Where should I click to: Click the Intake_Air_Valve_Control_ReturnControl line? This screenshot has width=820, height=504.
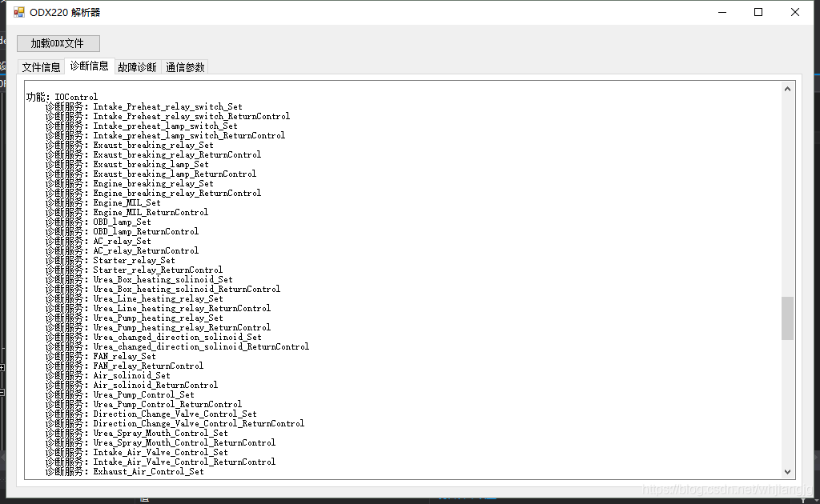tap(160, 462)
